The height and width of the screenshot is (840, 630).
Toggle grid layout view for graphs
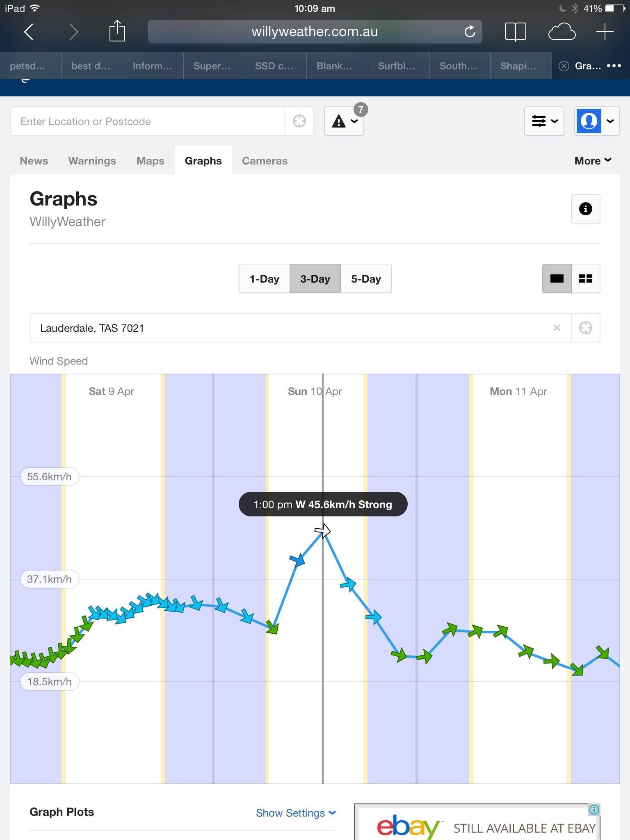585,279
